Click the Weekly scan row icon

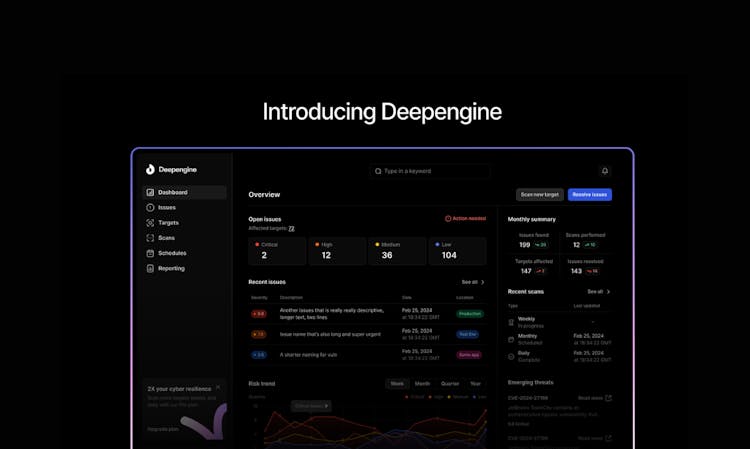511,322
